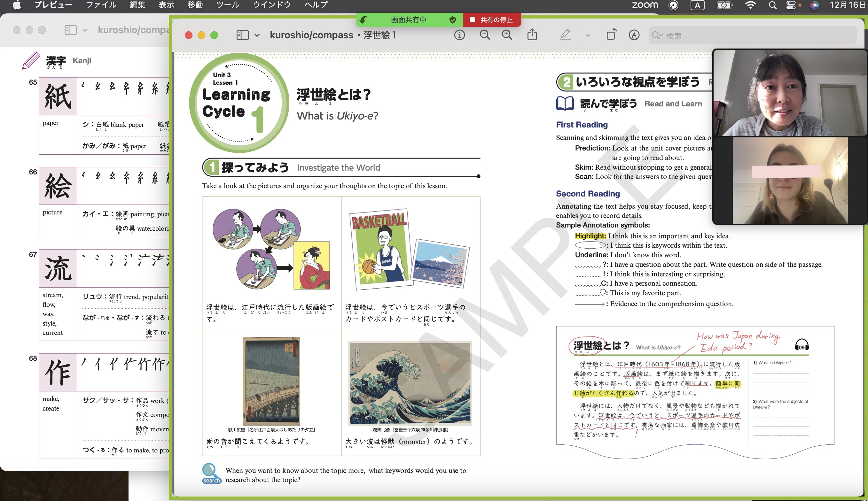Viewport: 868px width, 501px height.
Task: Click the bottom participant video thumbnail
Action: [x=789, y=181]
